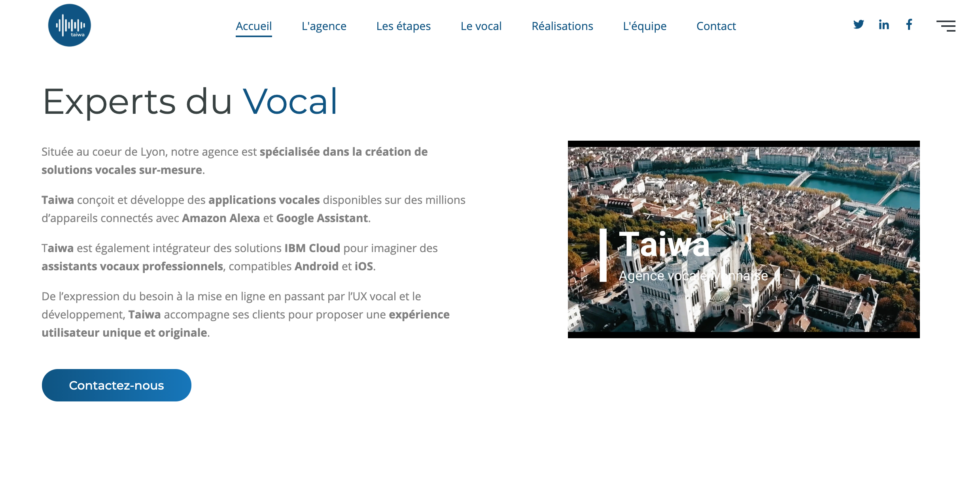Click the Contact navigation link
This screenshot has width=980, height=486.
tap(716, 26)
